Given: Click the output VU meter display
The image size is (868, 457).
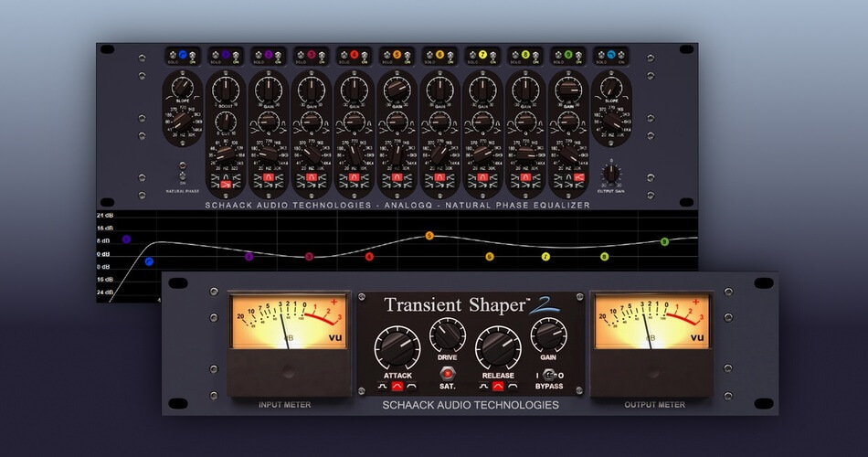Looking at the screenshot, I should click(651, 323).
